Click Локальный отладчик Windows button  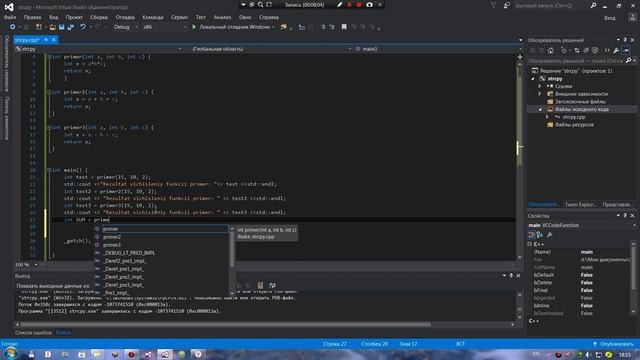[234, 27]
